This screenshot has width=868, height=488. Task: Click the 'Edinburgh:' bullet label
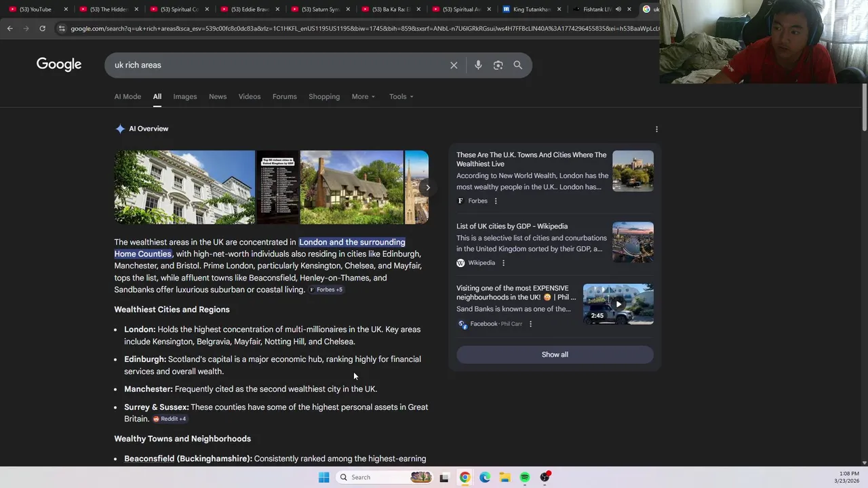point(145,359)
